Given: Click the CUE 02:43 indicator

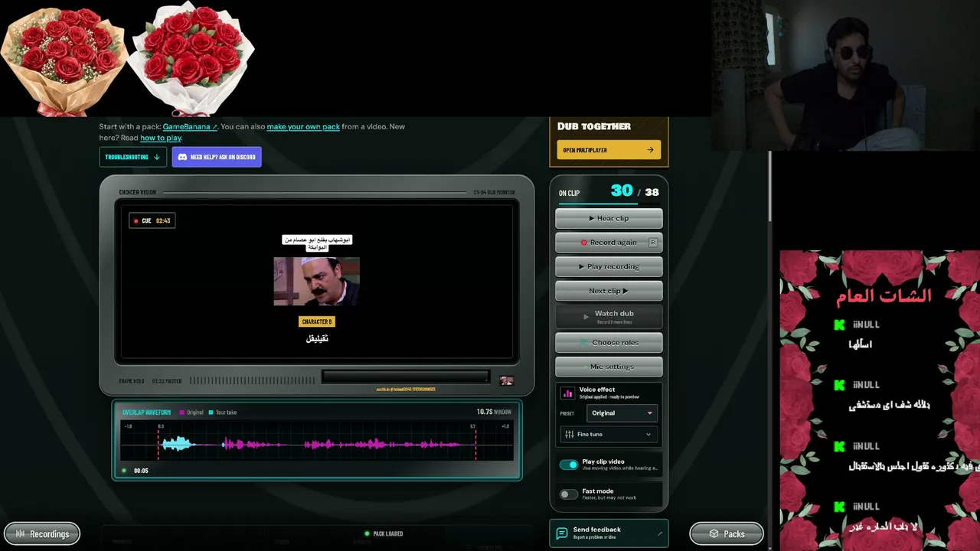Looking at the screenshot, I should coord(153,220).
